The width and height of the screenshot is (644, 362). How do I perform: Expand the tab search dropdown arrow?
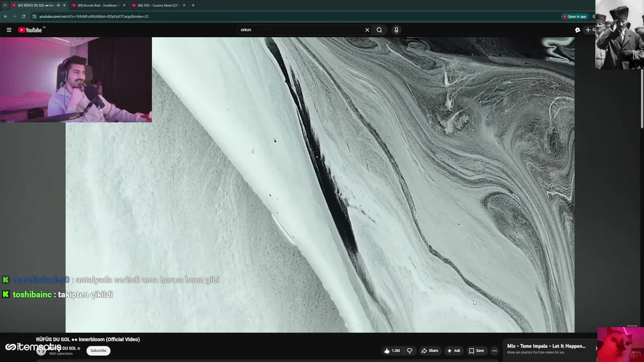5,5
